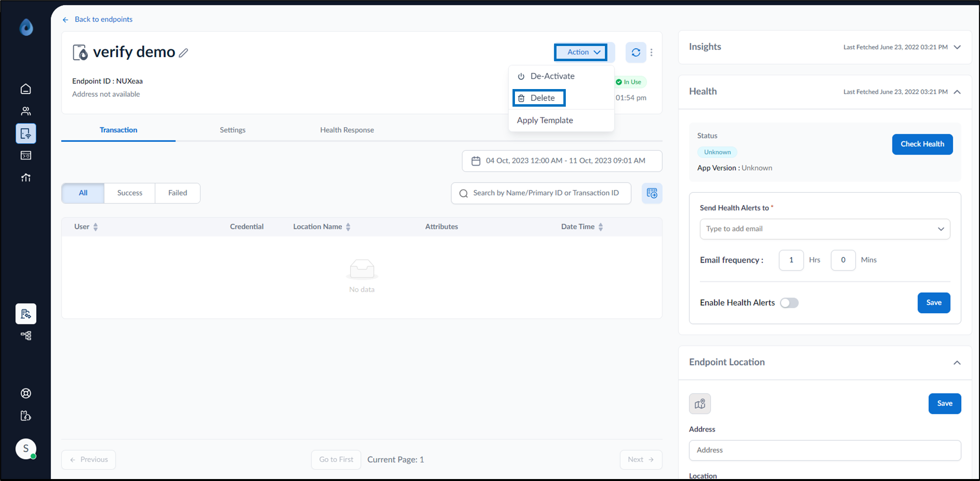Sort by Date Time column arrows
This screenshot has width=980, height=481.
601,227
